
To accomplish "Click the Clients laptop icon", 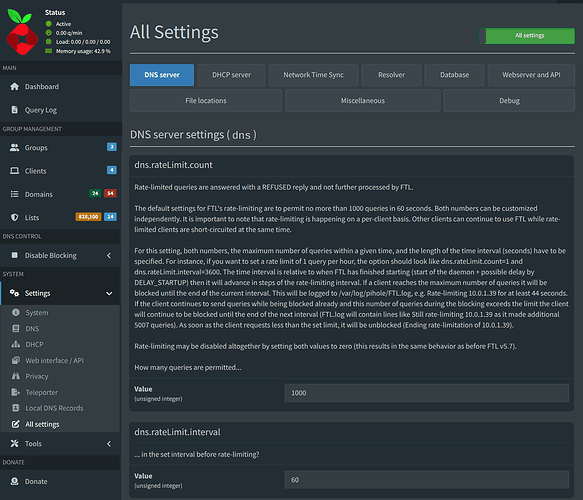I will tap(15, 171).
